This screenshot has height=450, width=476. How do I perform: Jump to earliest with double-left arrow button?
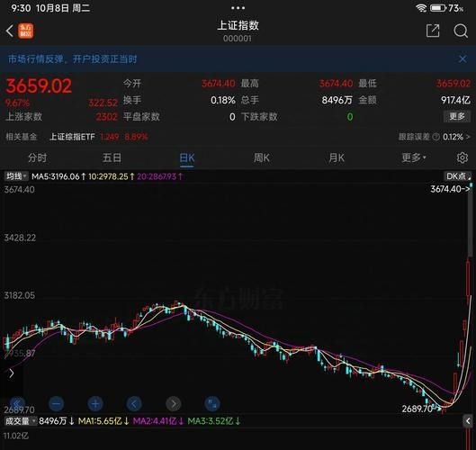(17, 404)
